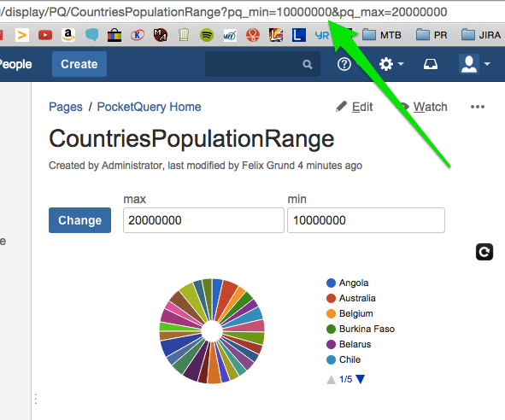Open the red K oval bookmark

pos(138,35)
